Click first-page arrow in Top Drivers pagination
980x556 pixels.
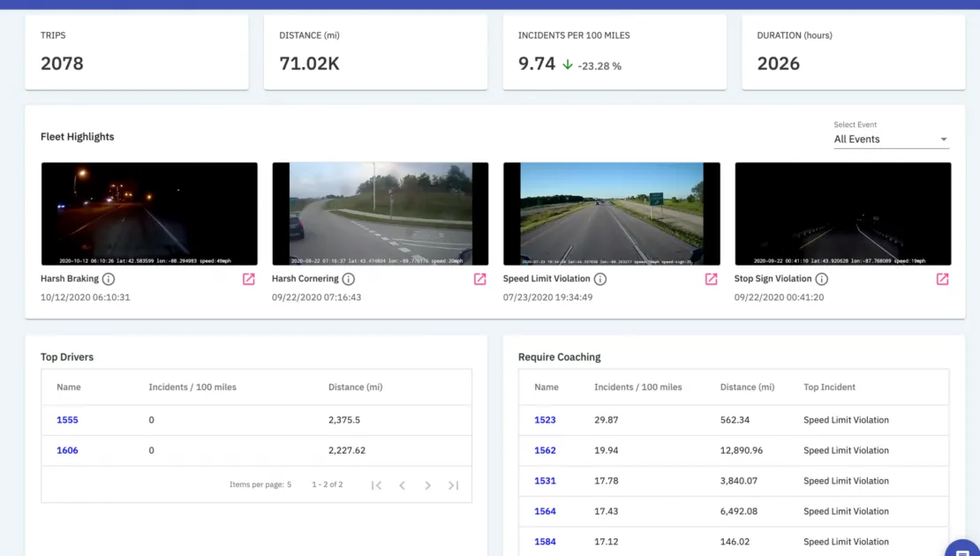click(377, 485)
